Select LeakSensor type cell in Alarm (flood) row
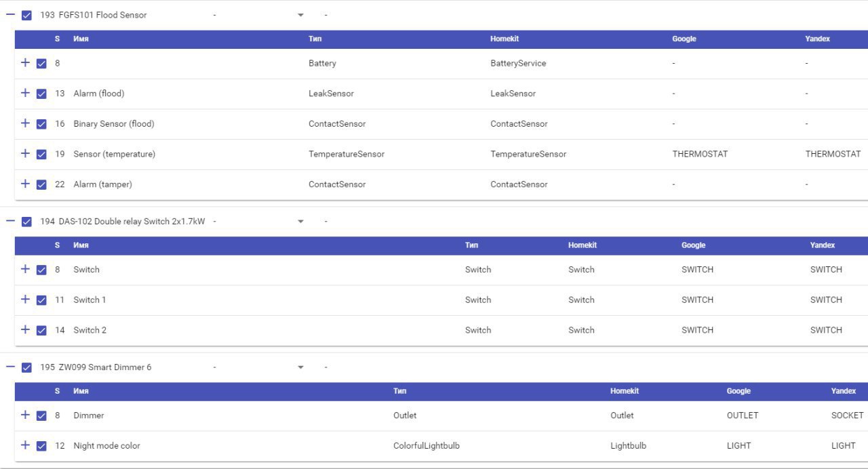 [331, 94]
